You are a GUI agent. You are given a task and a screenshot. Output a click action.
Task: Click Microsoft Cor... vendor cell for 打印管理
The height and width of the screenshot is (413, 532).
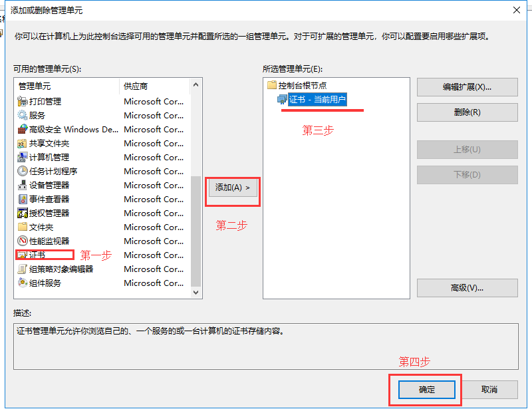point(154,102)
